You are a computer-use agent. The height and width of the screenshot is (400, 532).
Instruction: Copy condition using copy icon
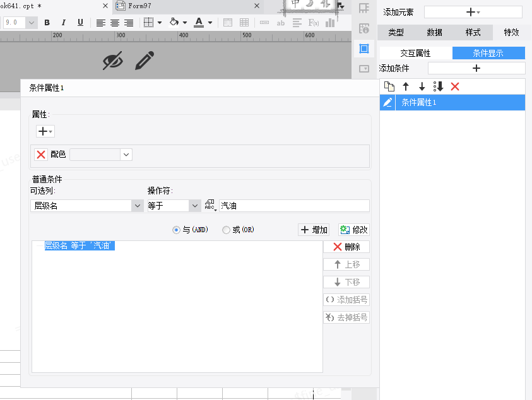(389, 86)
